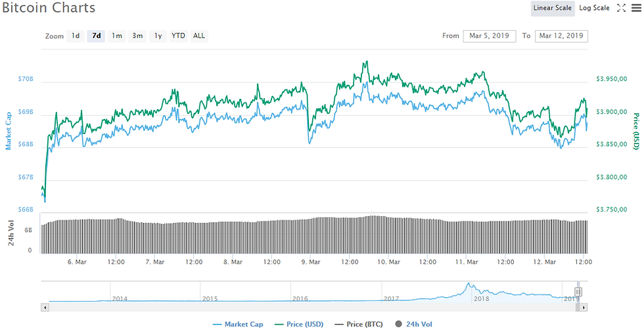Click the Market Cap vertical axis title
Image resolution: width=644 pixels, height=330 pixels.
pyautogui.click(x=8, y=131)
